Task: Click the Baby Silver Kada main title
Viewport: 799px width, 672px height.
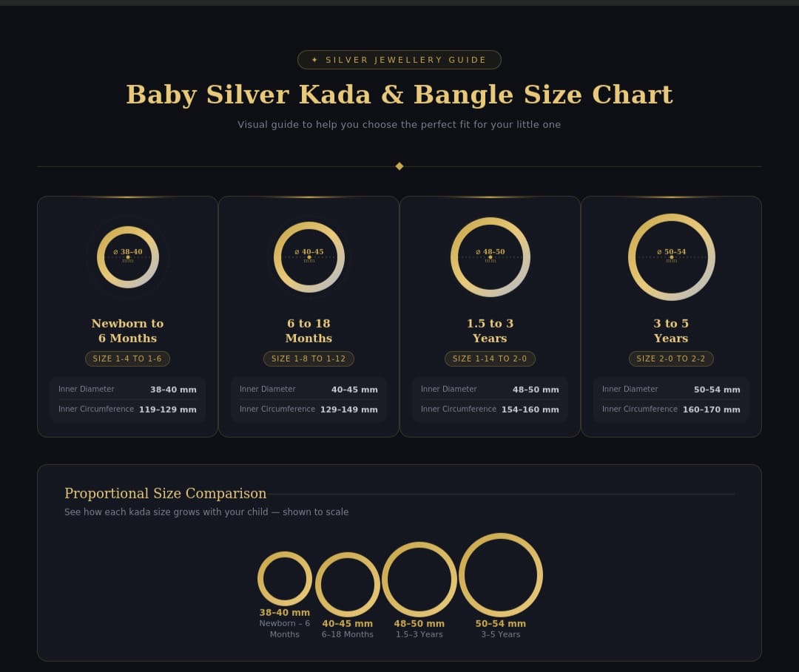Action: coord(399,95)
